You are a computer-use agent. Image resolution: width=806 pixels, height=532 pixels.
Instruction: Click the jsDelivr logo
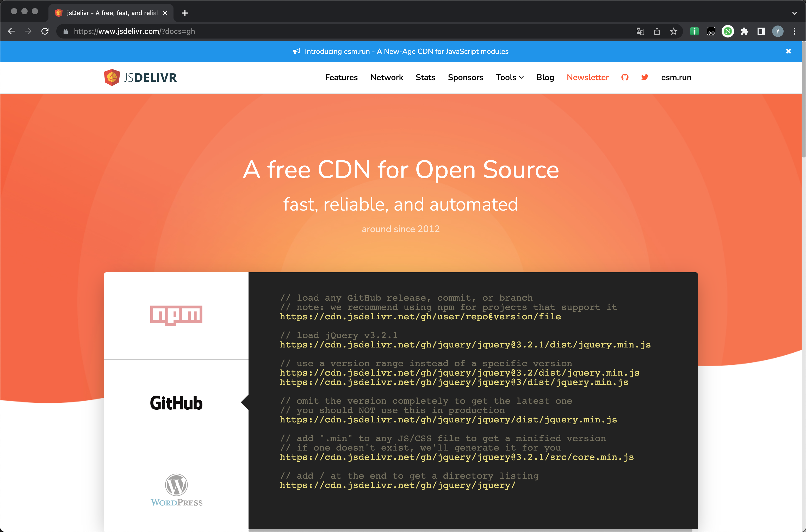point(140,77)
